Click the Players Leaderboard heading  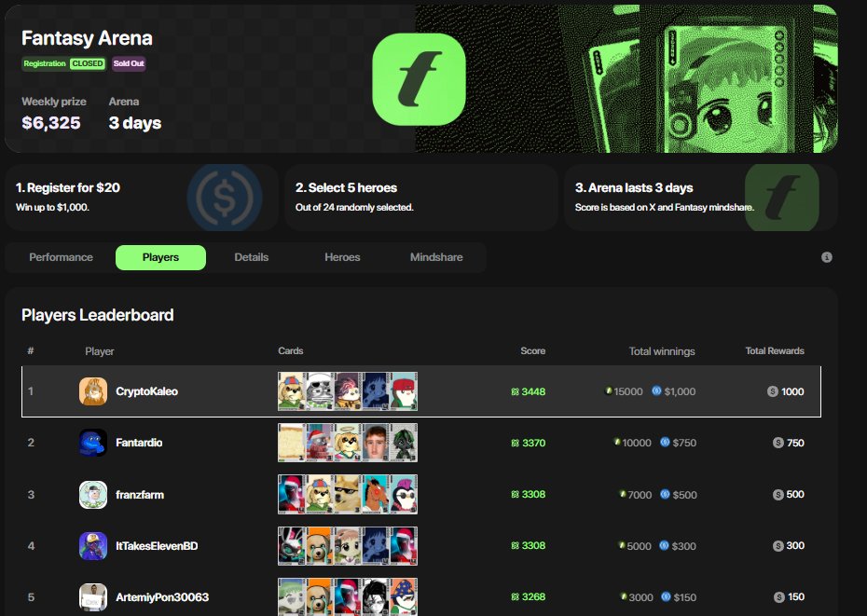97,315
